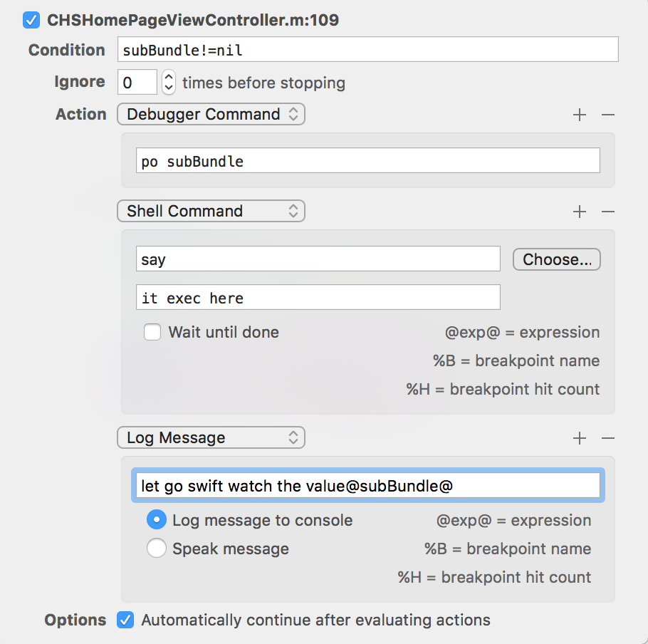Remove the Debugger Command action
The height and width of the screenshot is (644, 648).
click(608, 114)
